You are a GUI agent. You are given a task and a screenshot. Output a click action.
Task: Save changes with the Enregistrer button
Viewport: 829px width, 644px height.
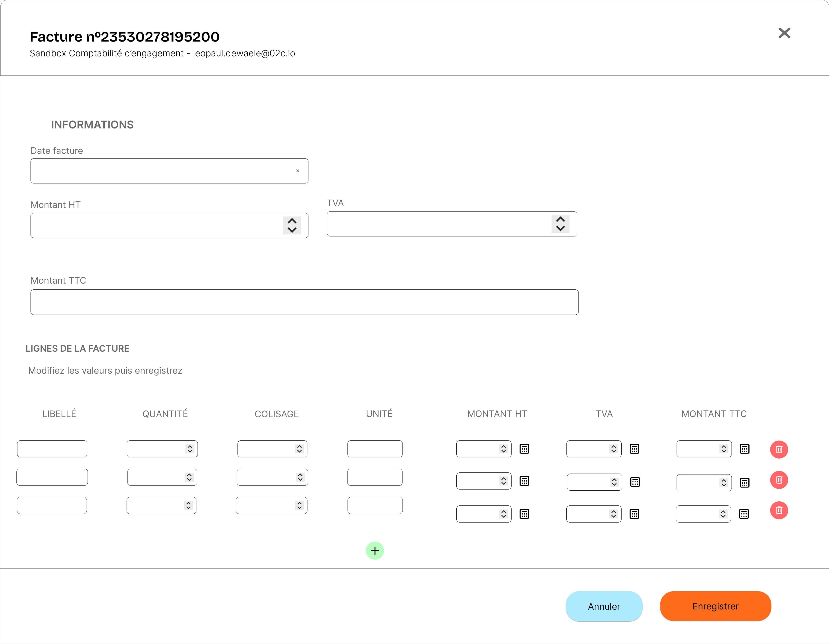point(715,606)
